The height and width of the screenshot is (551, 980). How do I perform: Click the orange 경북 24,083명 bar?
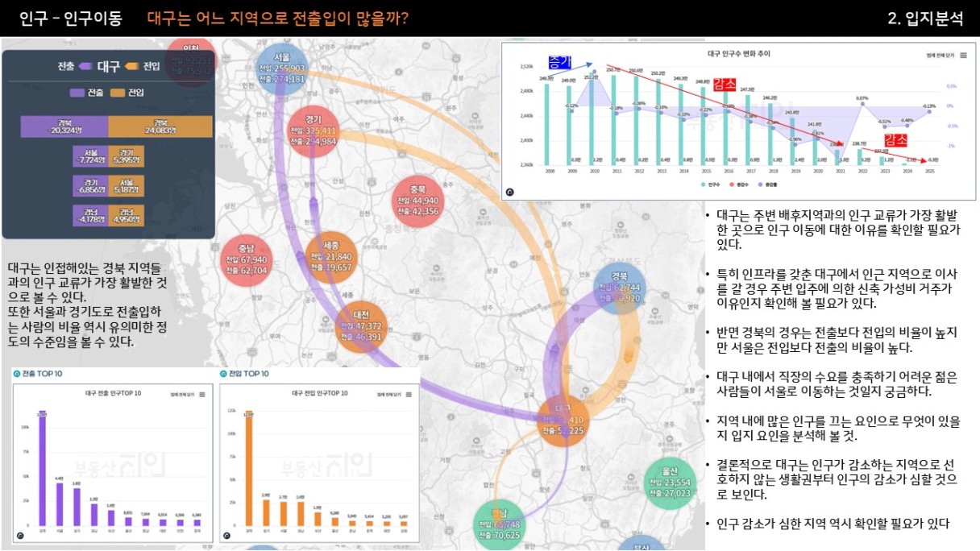(x=160, y=126)
